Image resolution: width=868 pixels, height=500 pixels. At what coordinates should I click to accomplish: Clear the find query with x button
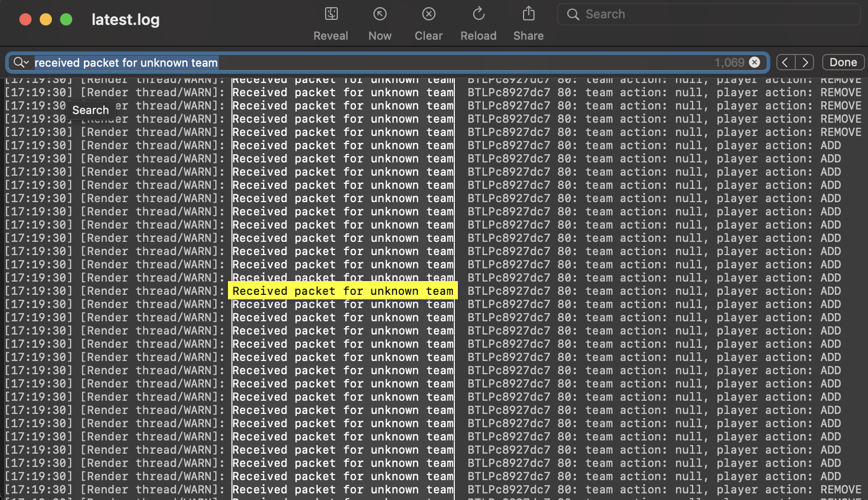[755, 62]
